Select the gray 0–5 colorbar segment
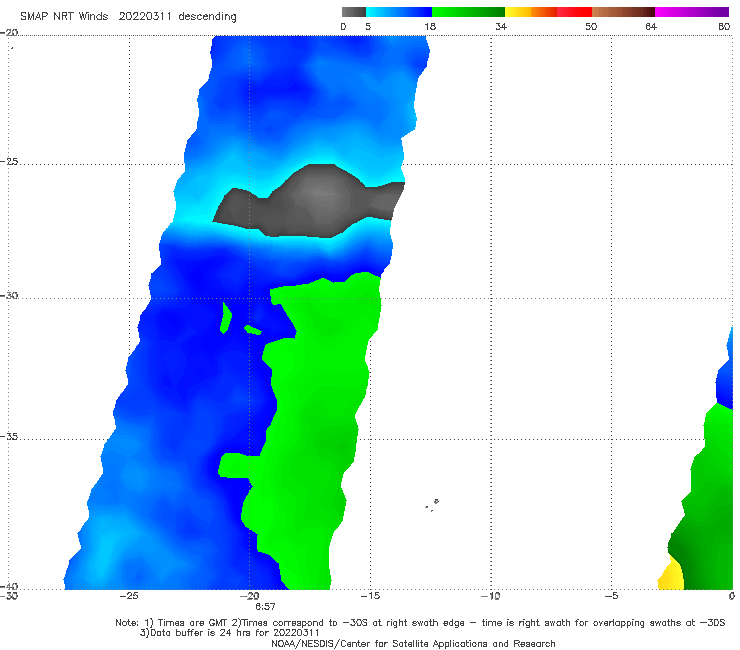Screen dimensions: 740x650 (x=353, y=12)
